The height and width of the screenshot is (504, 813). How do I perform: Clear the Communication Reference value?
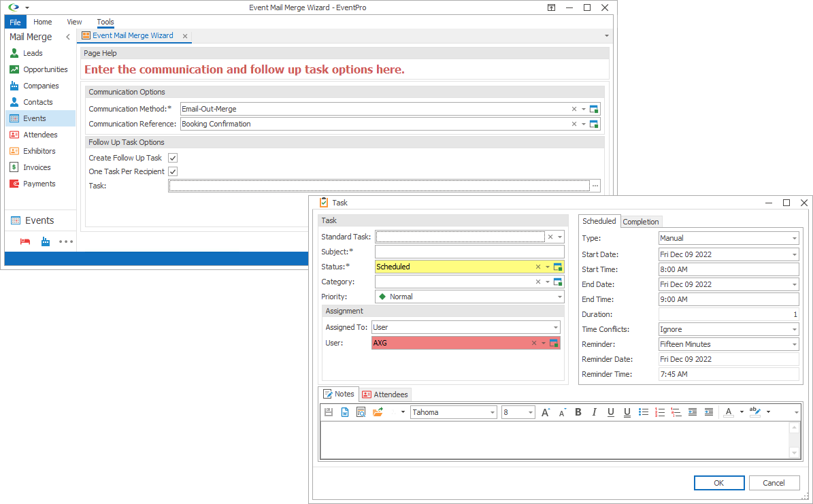tap(574, 124)
